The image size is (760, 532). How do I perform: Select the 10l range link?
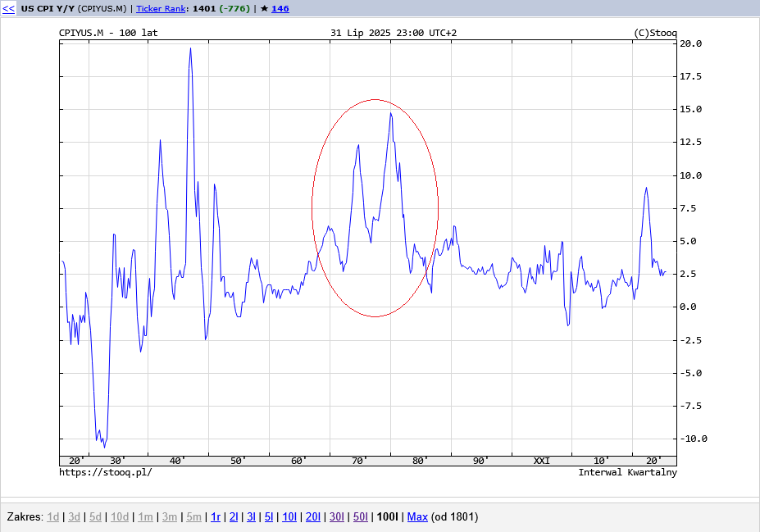coord(289,517)
